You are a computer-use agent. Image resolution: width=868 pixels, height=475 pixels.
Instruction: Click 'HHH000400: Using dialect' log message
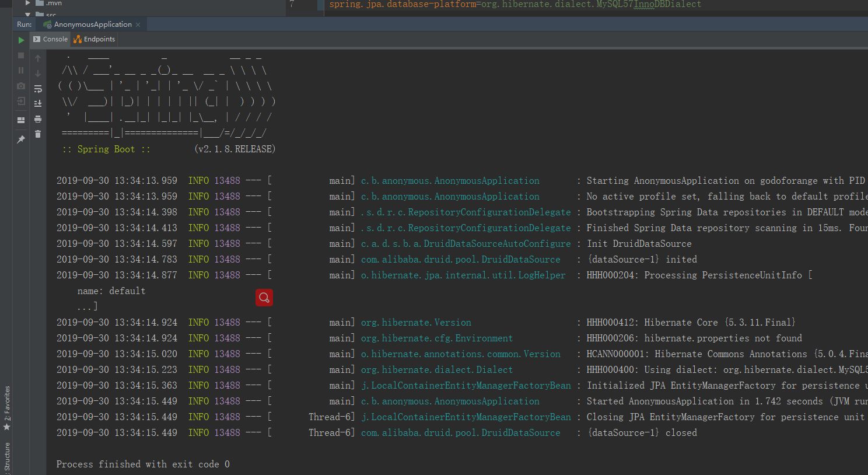click(x=727, y=370)
